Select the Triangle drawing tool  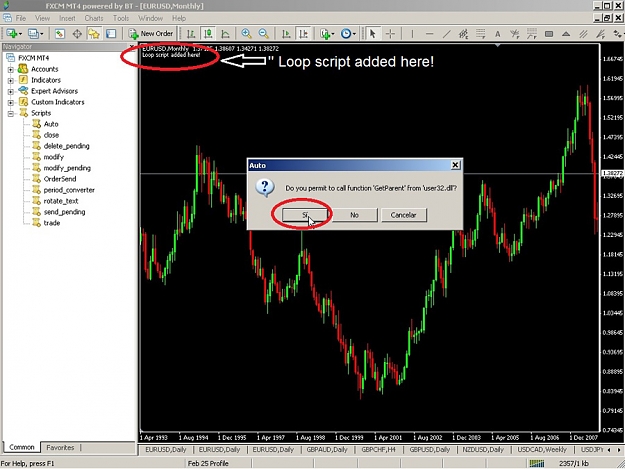566,34
